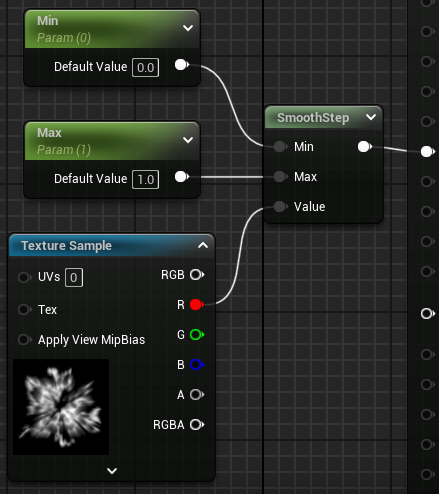Collapse the Texture Sample node header arrow
This screenshot has width=439, height=494.
[203, 246]
